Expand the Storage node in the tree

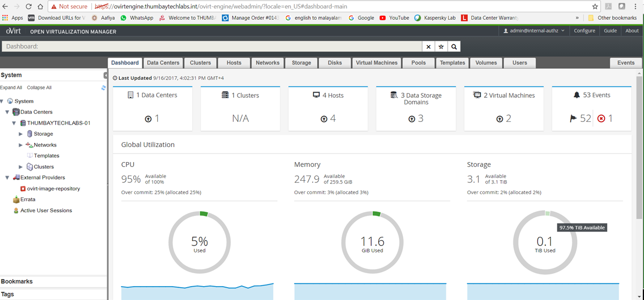(x=21, y=134)
